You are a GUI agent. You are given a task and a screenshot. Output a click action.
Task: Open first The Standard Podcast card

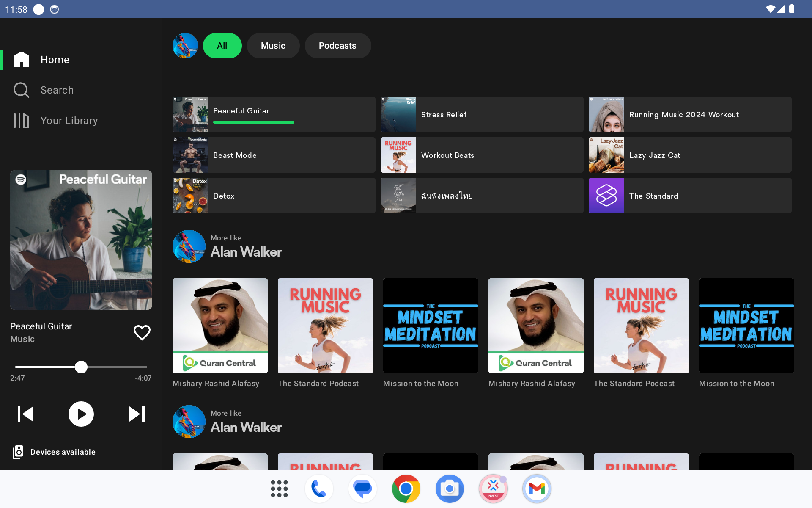pos(325,333)
